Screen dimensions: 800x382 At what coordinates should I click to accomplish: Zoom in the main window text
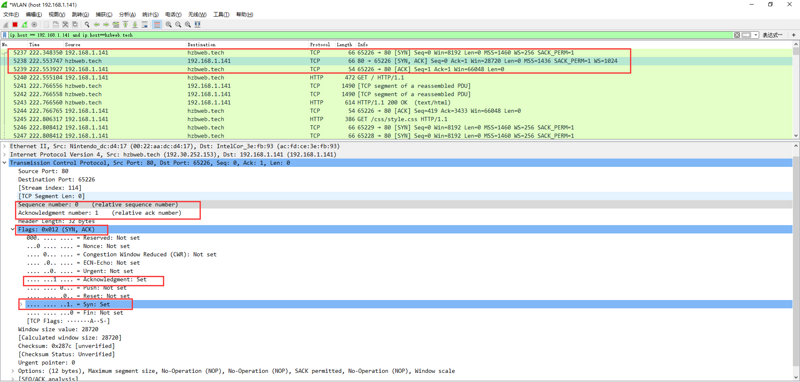(x=168, y=24)
